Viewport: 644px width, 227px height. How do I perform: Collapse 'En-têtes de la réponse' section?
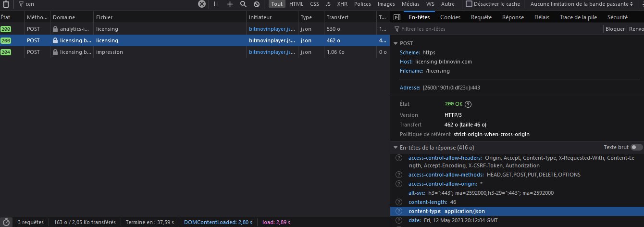point(396,148)
